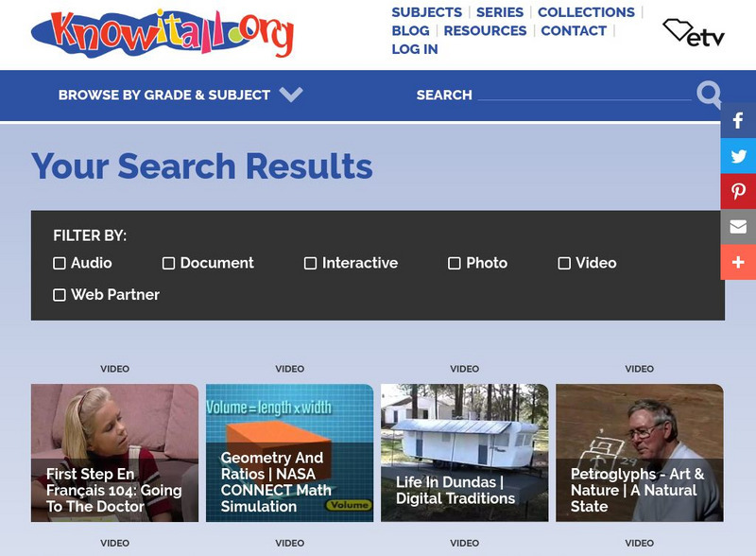Open the Collections menu item
This screenshot has width=756, height=556.
[586, 12]
